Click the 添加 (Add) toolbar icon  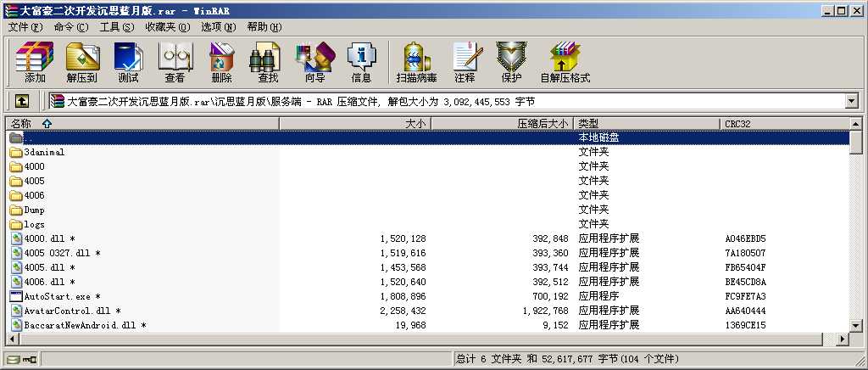pyautogui.click(x=34, y=62)
